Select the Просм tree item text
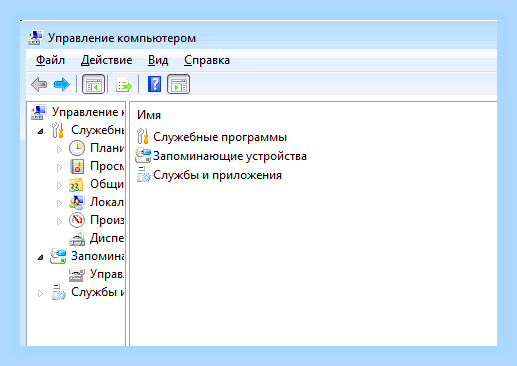Screen dimensions: 517x366 point(107,166)
